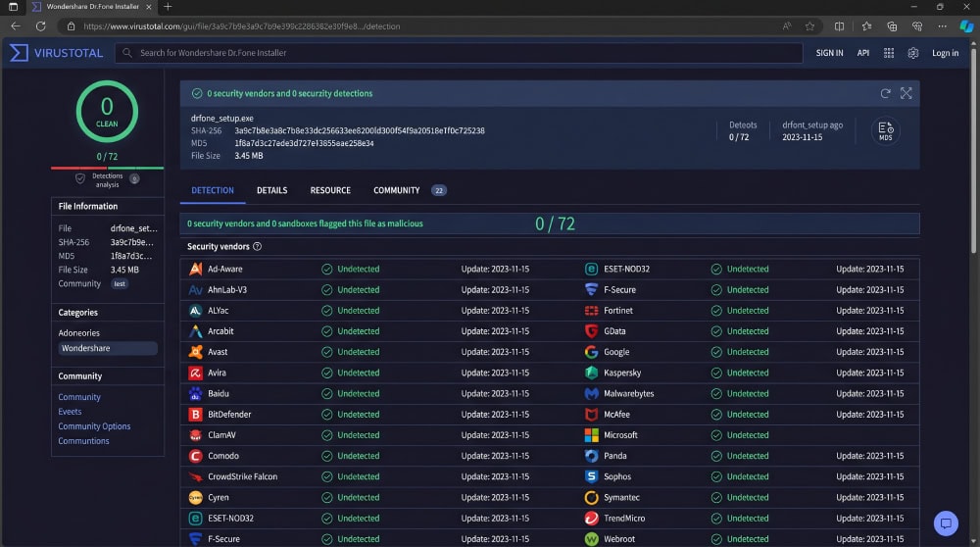The image size is (980, 547).
Task: Click Undetected status for Avast
Action: 351,352
